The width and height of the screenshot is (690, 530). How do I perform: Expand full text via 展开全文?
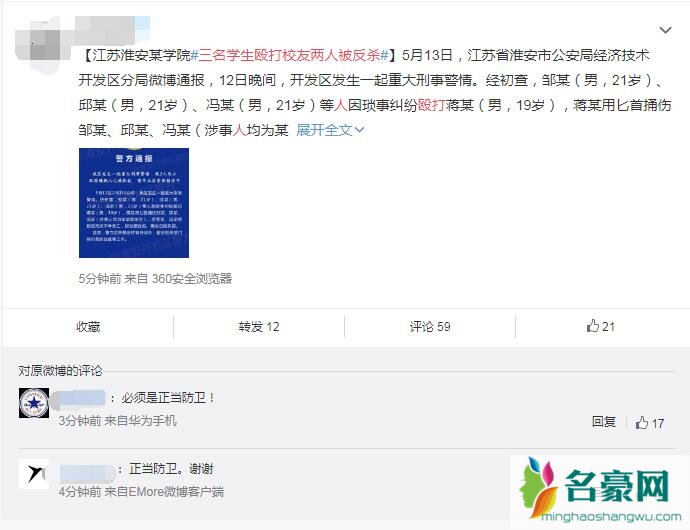click(330, 130)
